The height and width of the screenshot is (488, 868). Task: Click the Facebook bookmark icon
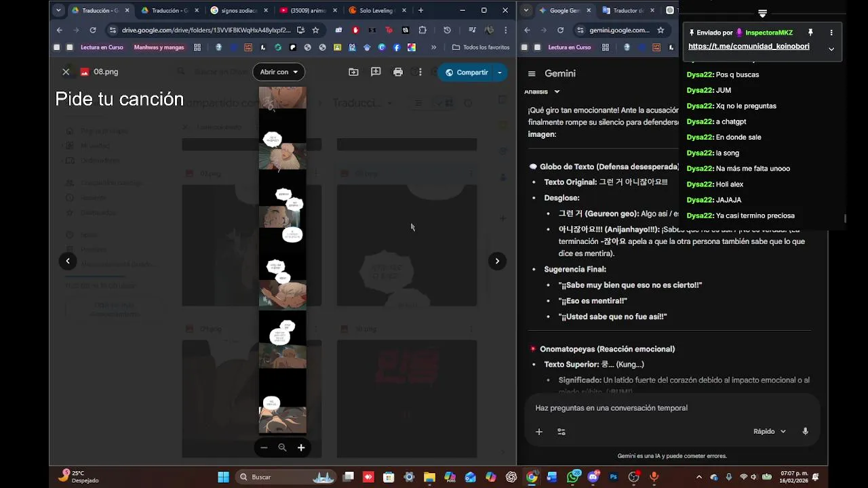pyautogui.click(x=397, y=47)
